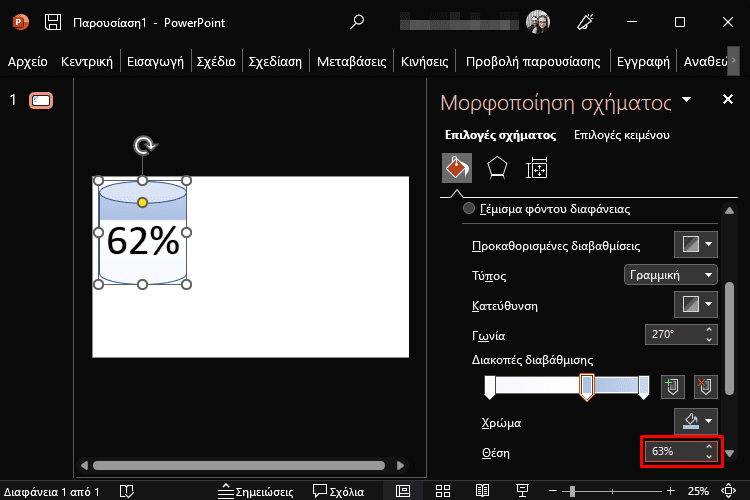The height and width of the screenshot is (500, 750).
Task: Show more ribbon tabs with the right chevron
Action: click(733, 61)
